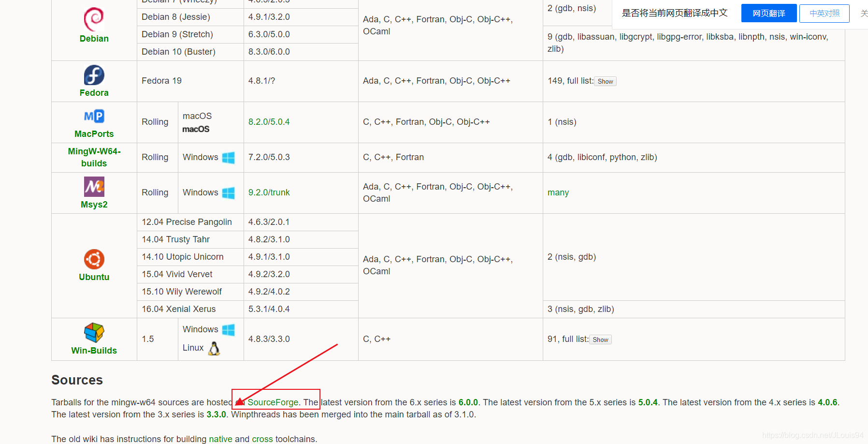Image resolution: width=868 pixels, height=444 pixels.
Task: Click the Win-Builds colored box logo
Action: 94,333
